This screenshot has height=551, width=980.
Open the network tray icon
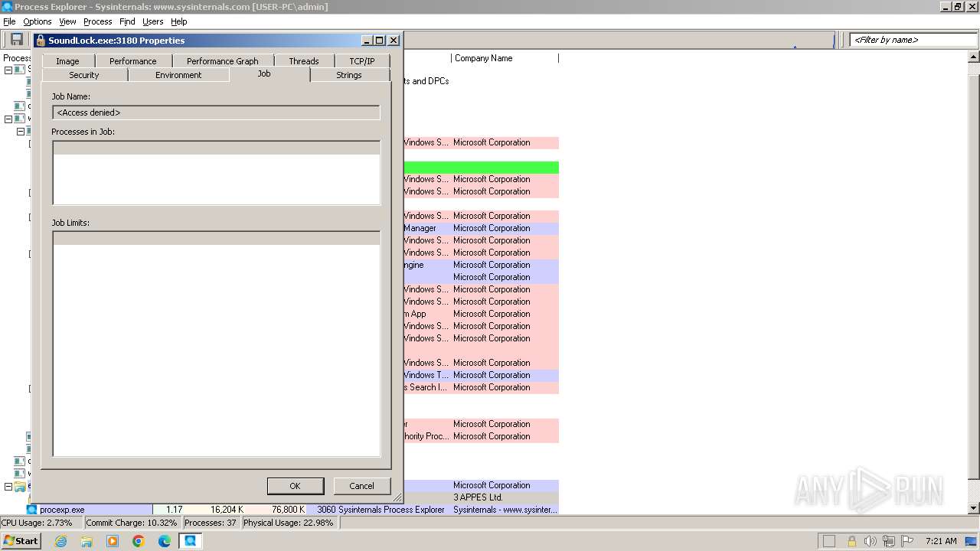point(889,541)
